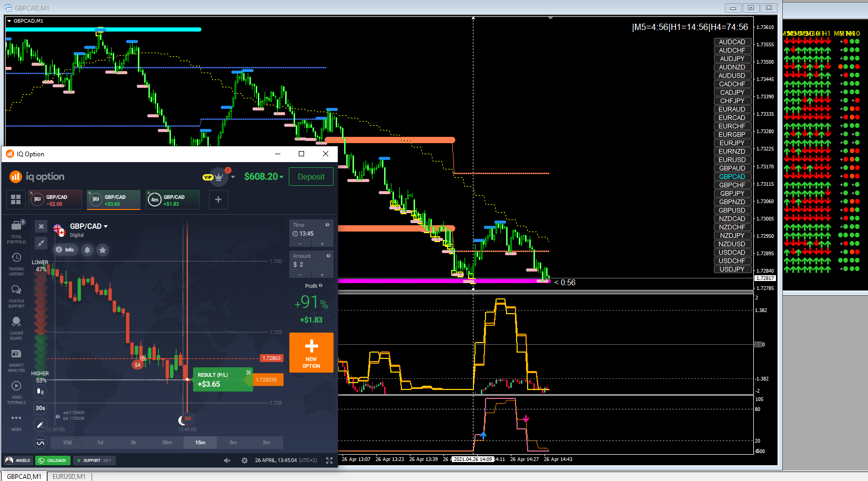Image resolution: width=868 pixels, height=481 pixels.
Task: Open the Leader Board in the sidebar
Action: [x=16, y=328]
